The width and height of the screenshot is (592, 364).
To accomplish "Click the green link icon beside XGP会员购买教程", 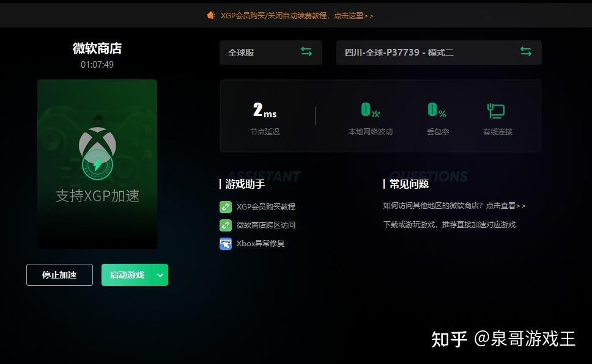I will pyautogui.click(x=226, y=207).
